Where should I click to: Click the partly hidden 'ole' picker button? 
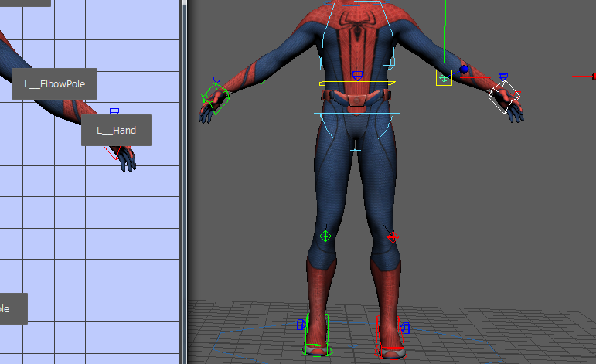tap(13, 308)
